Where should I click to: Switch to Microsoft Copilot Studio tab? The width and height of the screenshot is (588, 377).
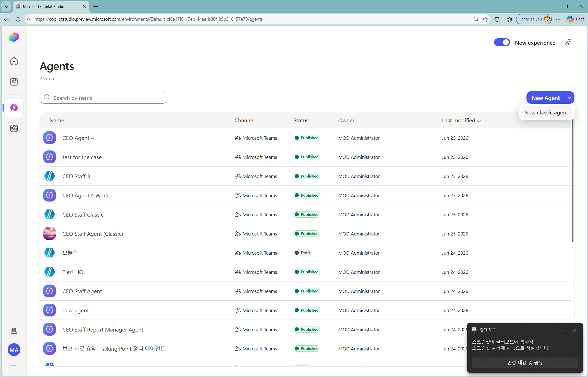[51, 6]
